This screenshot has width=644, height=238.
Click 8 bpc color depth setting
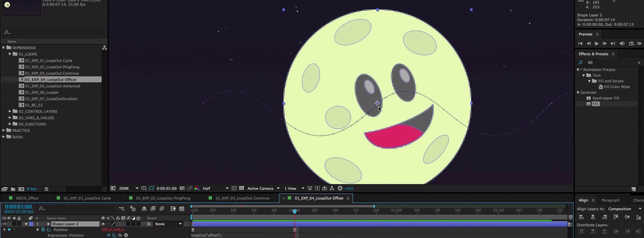click(32, 189)
